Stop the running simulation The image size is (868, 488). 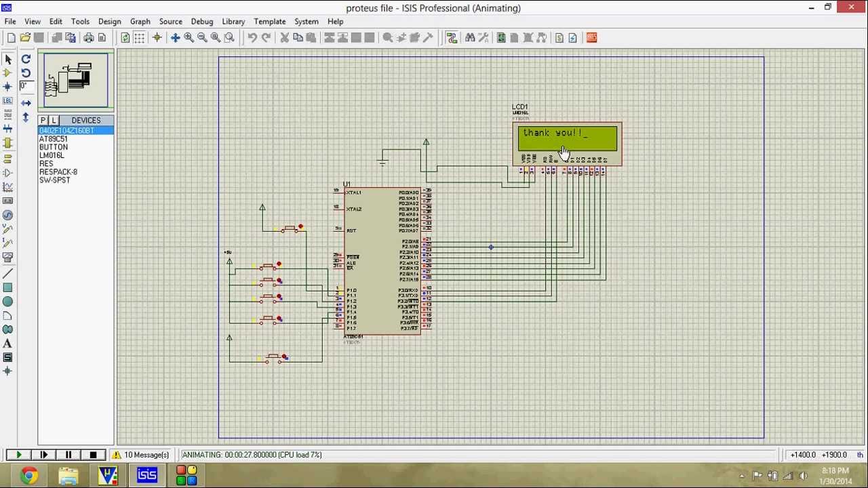pos(93,455)
